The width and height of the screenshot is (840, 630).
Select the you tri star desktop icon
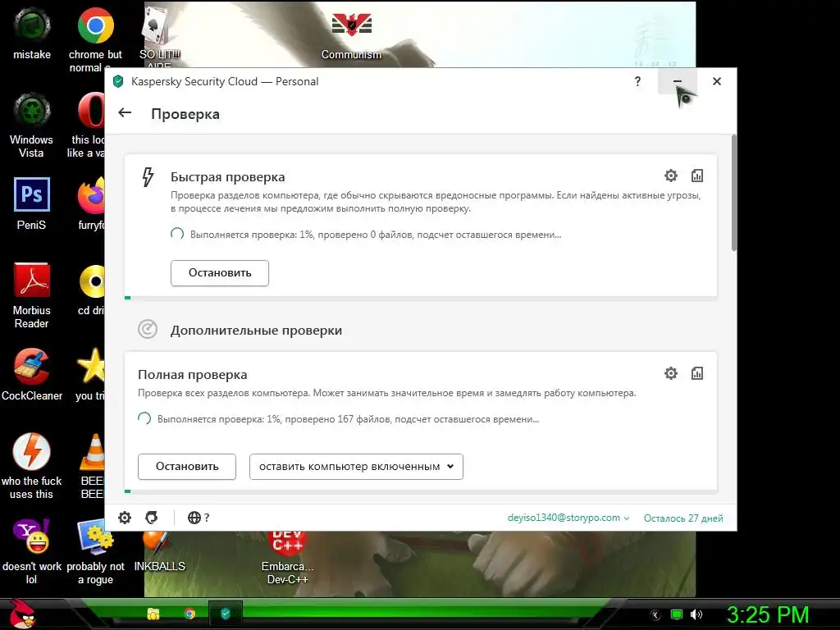click(90, 375)
